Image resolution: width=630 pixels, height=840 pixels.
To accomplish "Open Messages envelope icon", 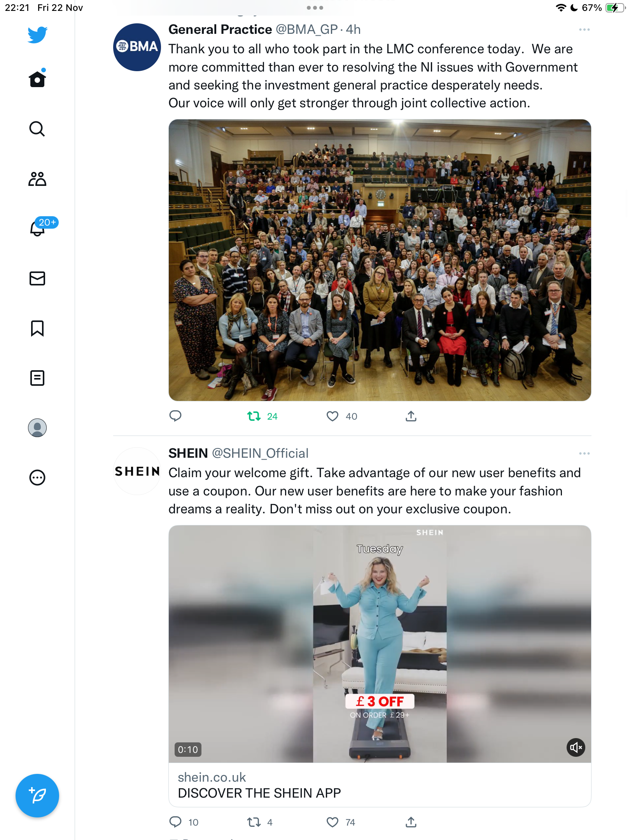I will click(37, 278).
